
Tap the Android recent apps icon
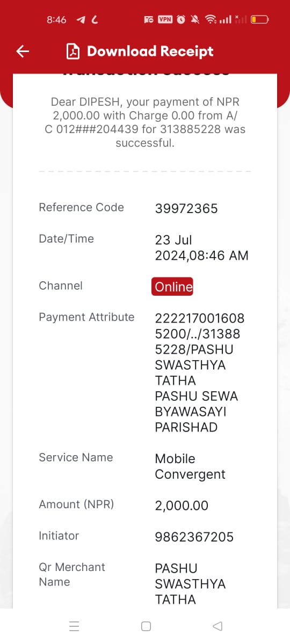tap(75, 626)
